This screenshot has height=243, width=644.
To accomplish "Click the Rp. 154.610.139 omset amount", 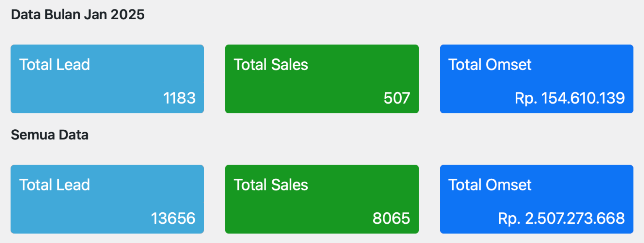I will pos(570,98).
